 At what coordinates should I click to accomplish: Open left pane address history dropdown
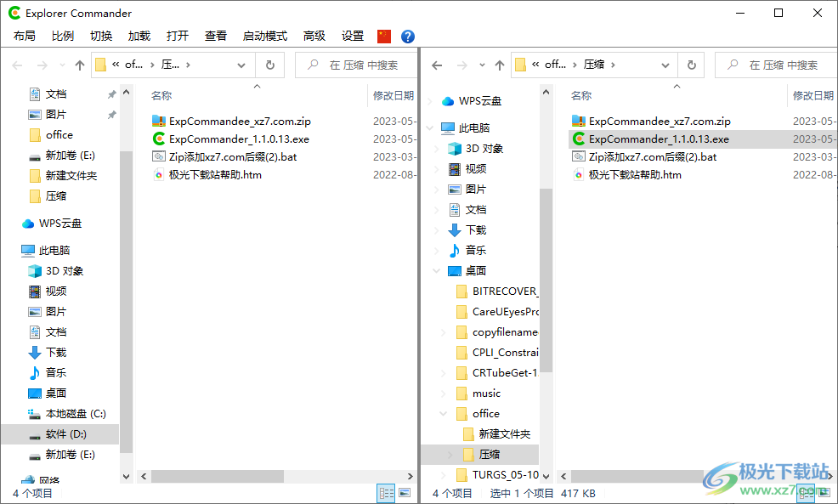241,65
